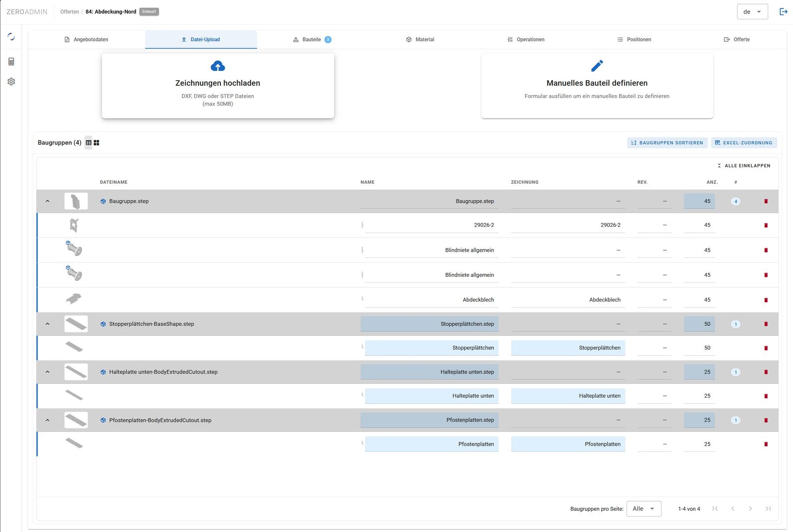
Task: Click Manuelles Bauteil definieren card
Action: point(597,86)
